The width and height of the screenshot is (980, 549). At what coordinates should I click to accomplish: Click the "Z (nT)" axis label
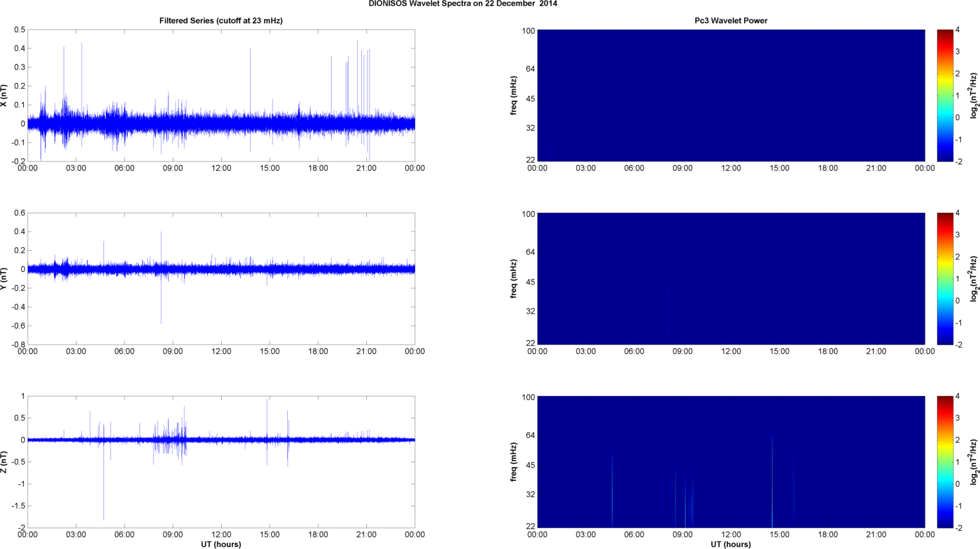(x=4, y=462)
